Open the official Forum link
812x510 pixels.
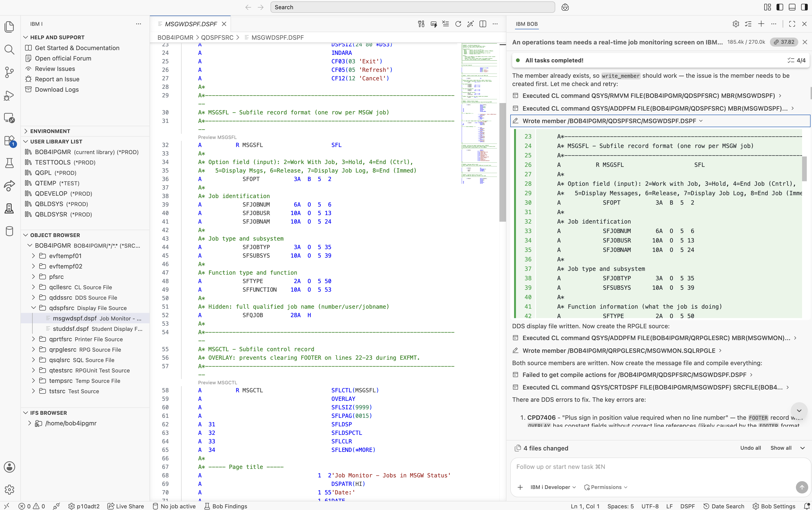[63, 58]
